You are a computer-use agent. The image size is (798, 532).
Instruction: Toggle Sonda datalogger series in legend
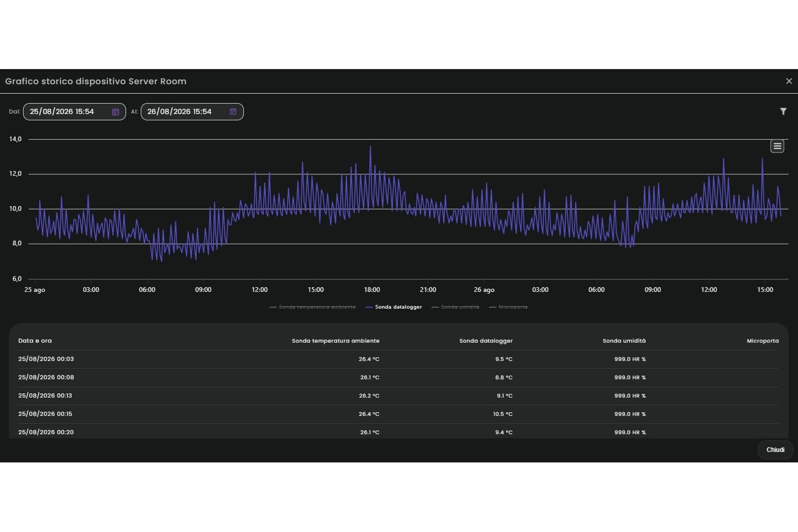coord(394,307)
